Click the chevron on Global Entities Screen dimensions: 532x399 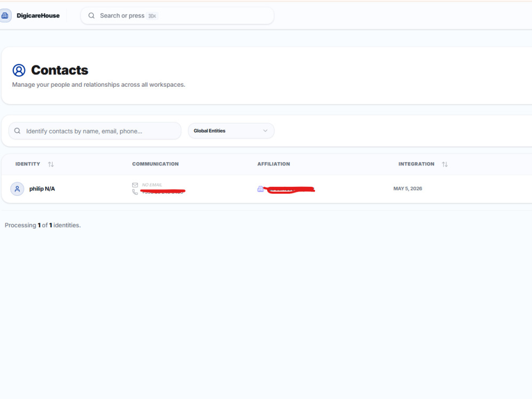(265, 131)
